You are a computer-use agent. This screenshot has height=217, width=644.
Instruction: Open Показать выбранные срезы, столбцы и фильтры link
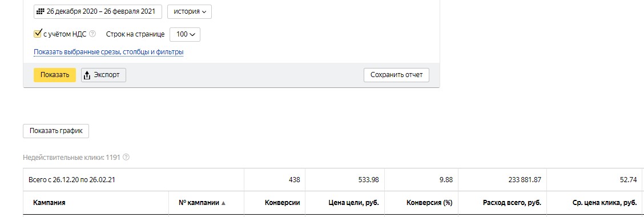(x=108, y=52)
